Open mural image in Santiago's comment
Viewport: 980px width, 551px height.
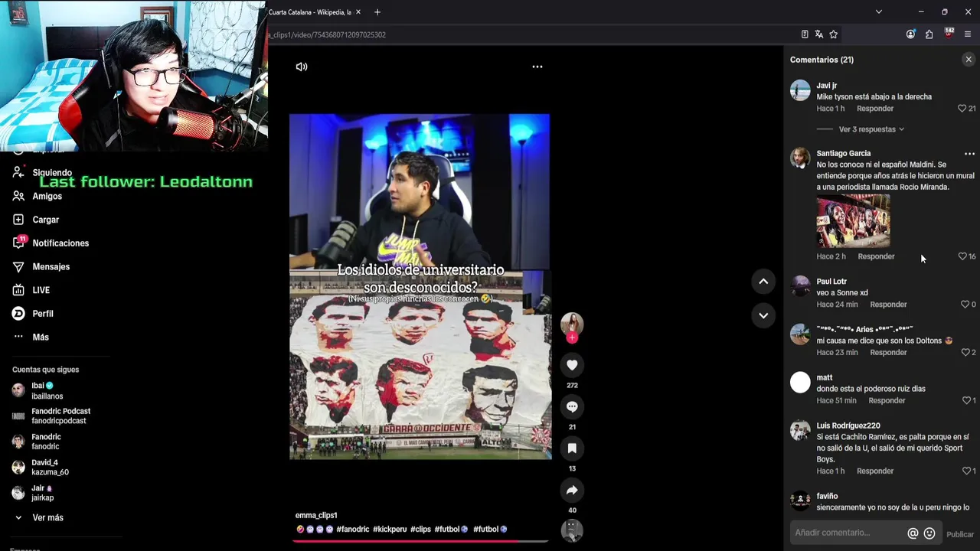coord(853,221)
